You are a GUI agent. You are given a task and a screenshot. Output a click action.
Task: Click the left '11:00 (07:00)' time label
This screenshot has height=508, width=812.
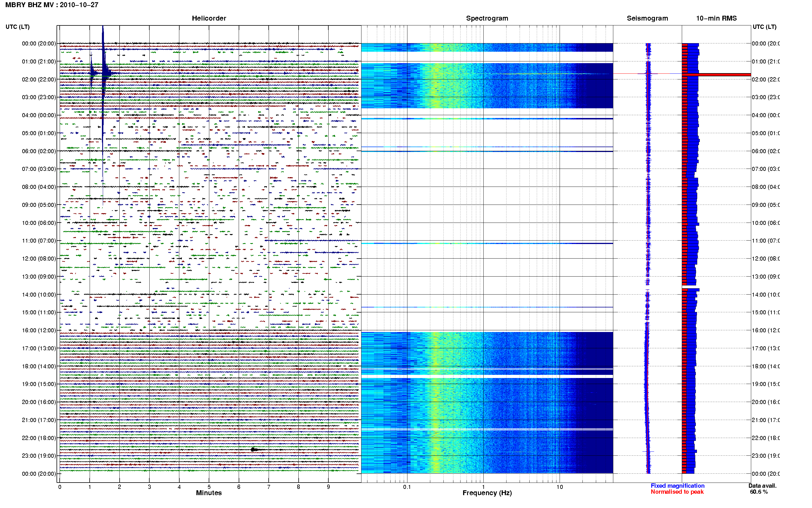pos(39,241)
